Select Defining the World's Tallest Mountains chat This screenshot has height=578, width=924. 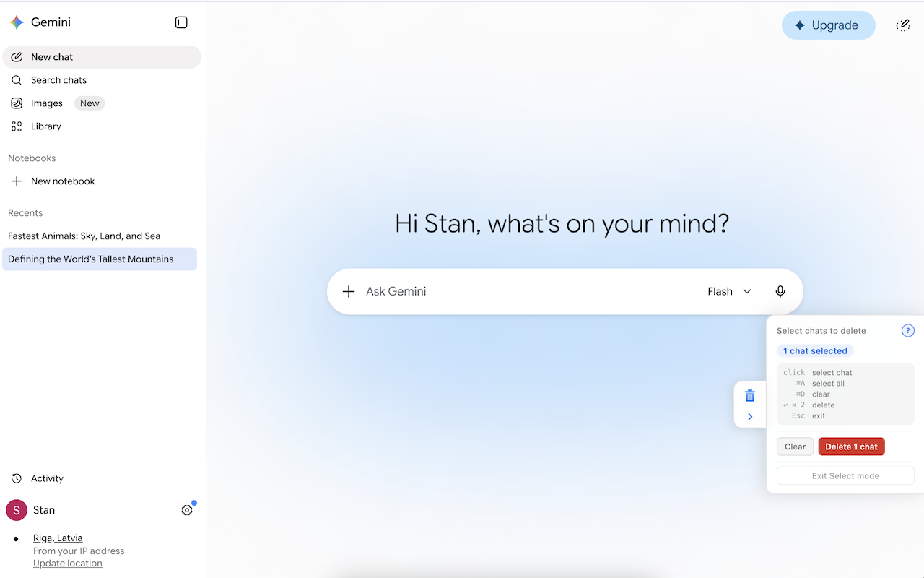pos(100,259)
